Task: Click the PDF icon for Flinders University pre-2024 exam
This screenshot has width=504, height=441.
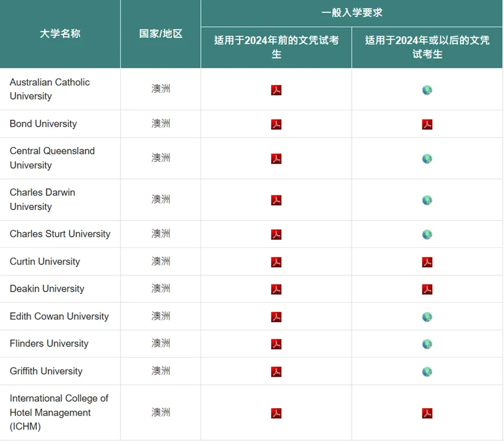Action: (x=276, y=344)
